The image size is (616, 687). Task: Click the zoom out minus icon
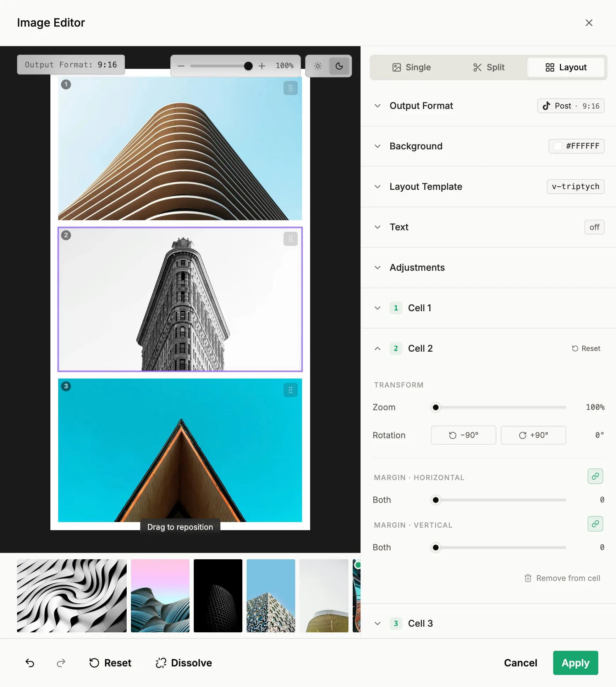181,66
